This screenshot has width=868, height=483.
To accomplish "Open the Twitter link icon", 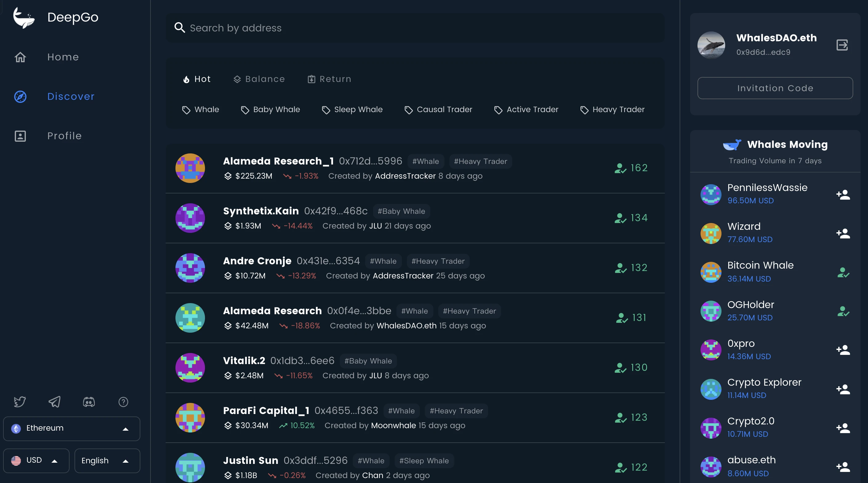I will tap(20, 402).
